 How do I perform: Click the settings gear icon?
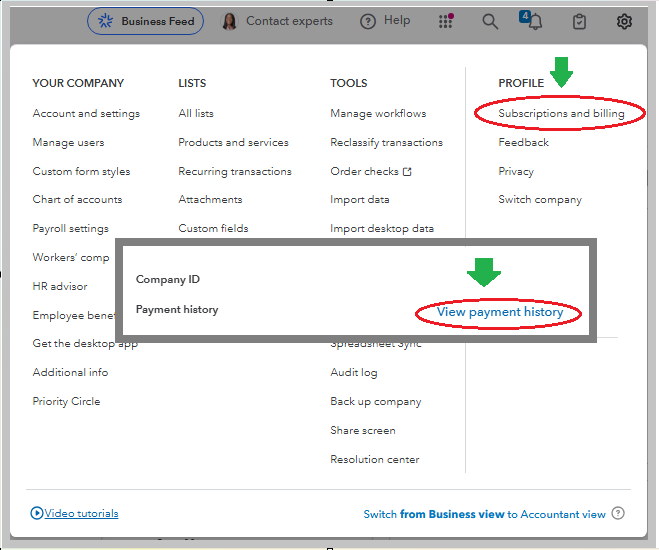[624, 21]
